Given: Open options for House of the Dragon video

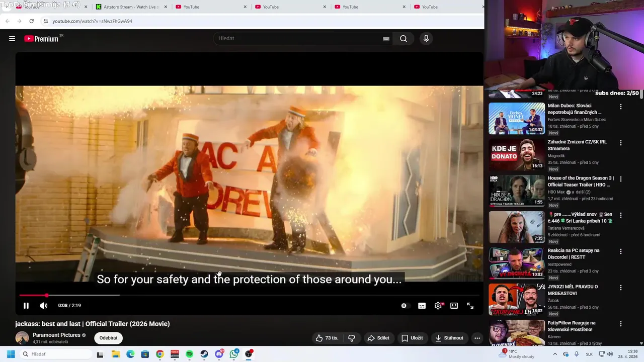Looking at the screenshot, I should [x=620, y=179].
